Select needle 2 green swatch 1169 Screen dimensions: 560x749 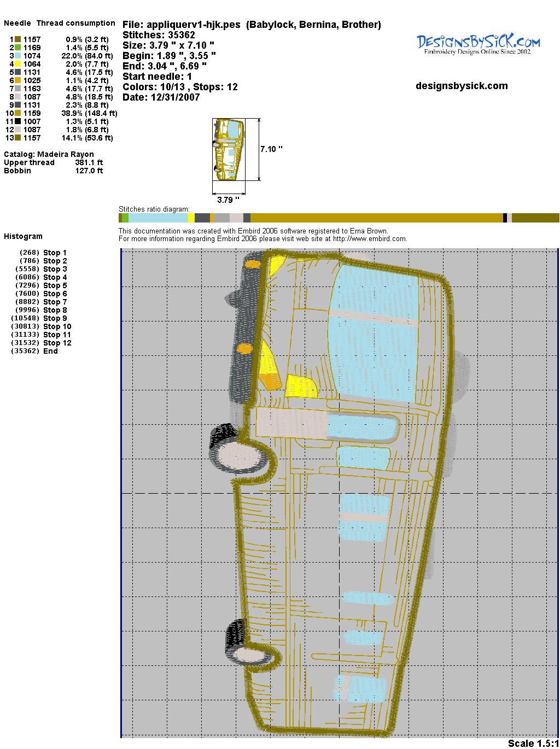(18, 48)
